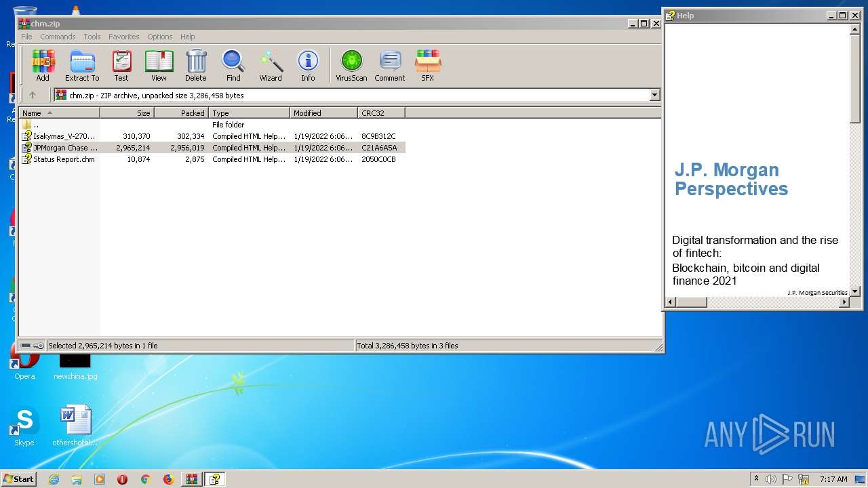
Task: Show archive Info icon
Action: pos(308,66)
